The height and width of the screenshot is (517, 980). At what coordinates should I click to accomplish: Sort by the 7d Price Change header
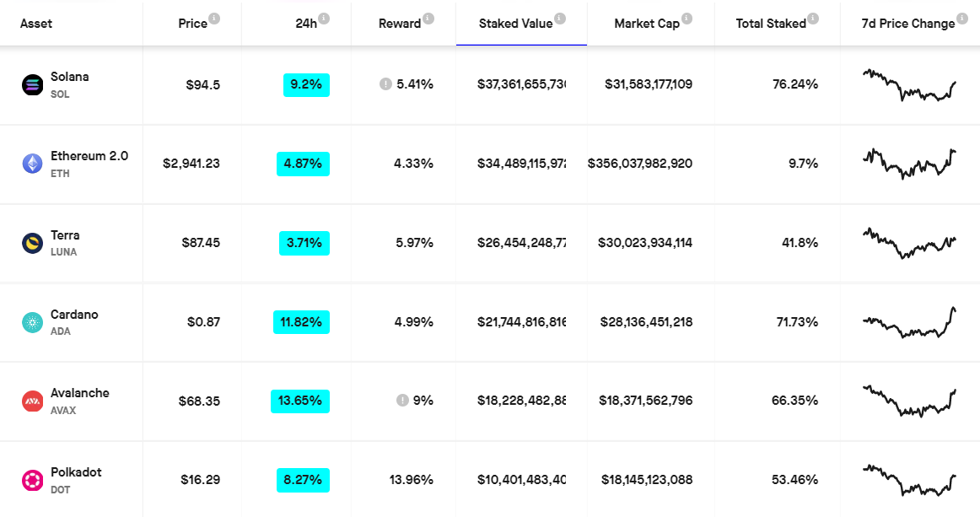(908, 24)
